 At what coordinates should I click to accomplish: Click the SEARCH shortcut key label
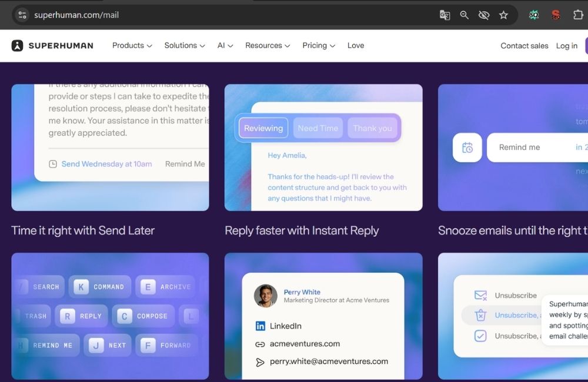[x=46, y=287]
